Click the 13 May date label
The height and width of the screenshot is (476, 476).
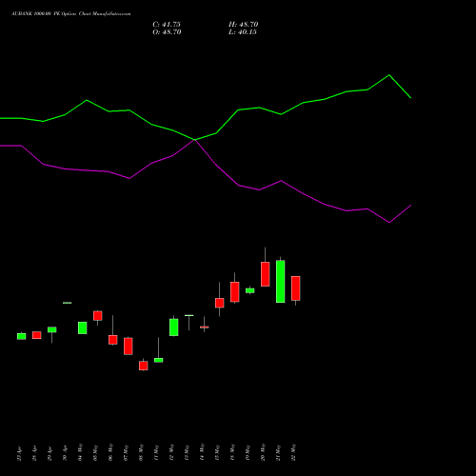pyautogui.click(x=188, y=453)
